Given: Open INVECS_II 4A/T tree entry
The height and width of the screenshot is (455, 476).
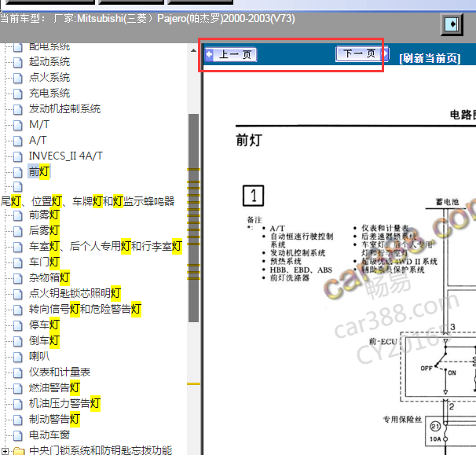Looking at the screenshot, I should 65,156.
